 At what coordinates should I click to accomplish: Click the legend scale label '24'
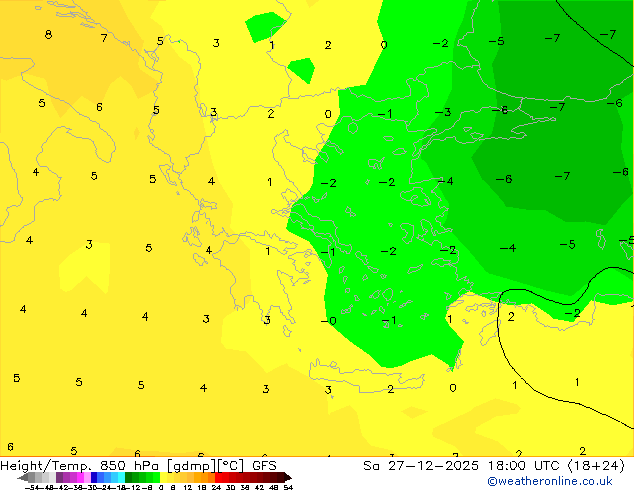click(x=216, y=488)
